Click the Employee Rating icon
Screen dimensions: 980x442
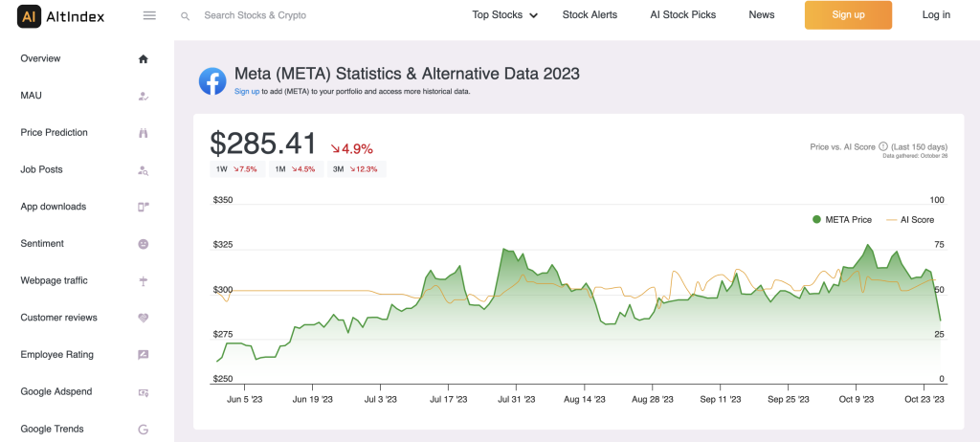(144, 355)
